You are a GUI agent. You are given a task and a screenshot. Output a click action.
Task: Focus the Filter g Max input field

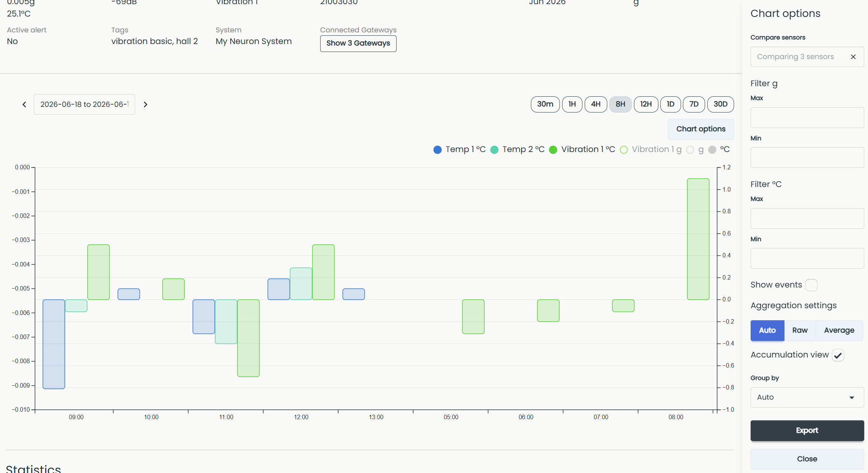pyautogui.click(x=807, y=117)
